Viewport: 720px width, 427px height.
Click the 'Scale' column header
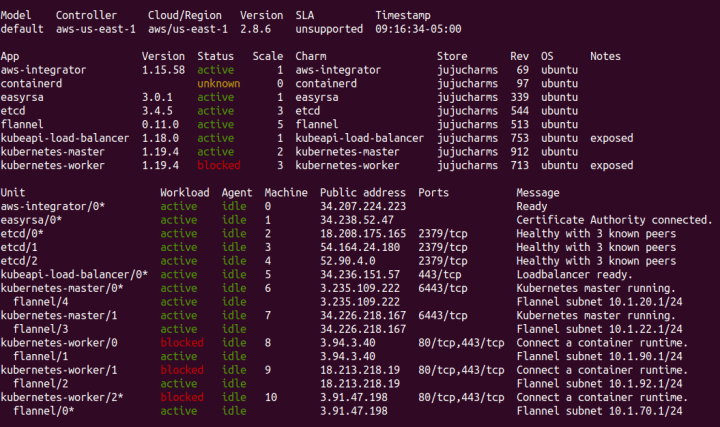[x=268, y=56]
